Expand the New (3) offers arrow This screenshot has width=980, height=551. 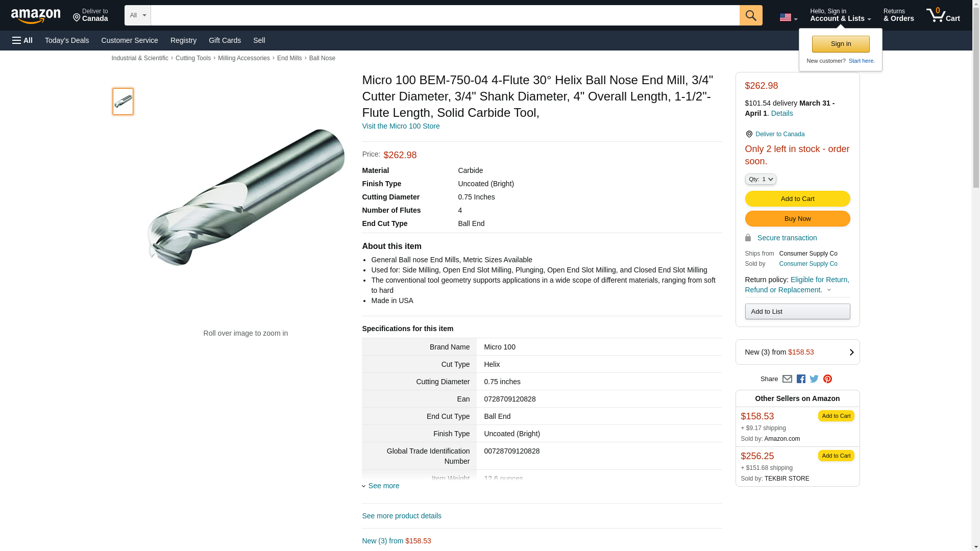[x=851, y=352]
